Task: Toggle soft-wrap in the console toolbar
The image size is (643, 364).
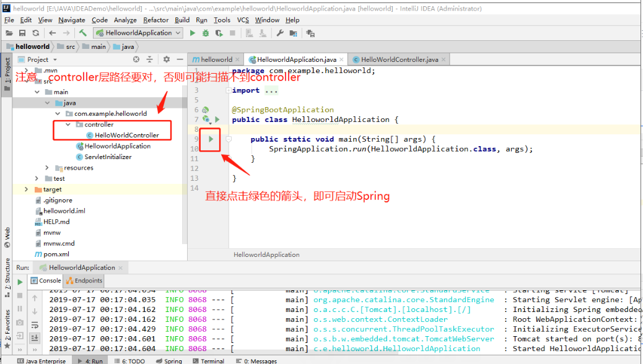Action: (x=35, y=325)
